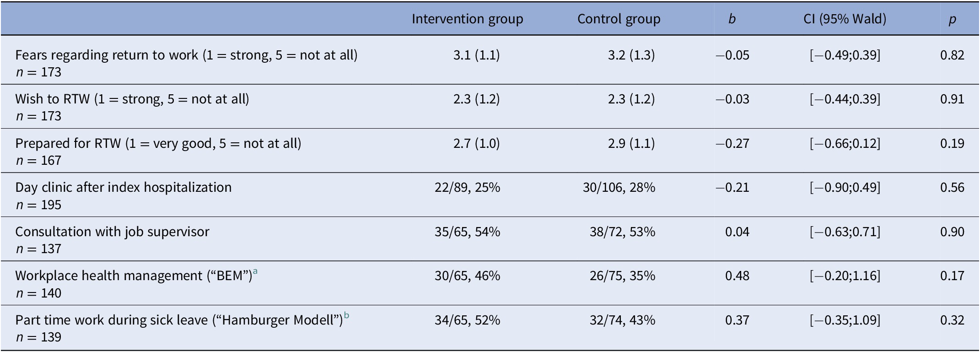Image resolution: width=980 pixels, height=352 pixels.
Task: Select the Fears regarding return to work row label
Action: (186, 55)
